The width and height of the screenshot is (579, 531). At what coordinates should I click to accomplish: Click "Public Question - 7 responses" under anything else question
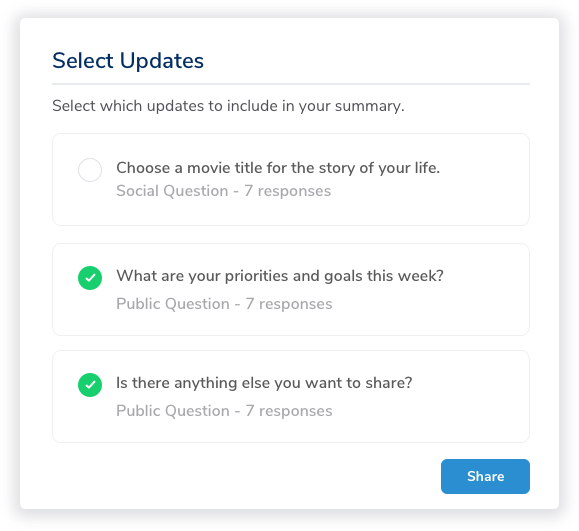coord(224,411)
